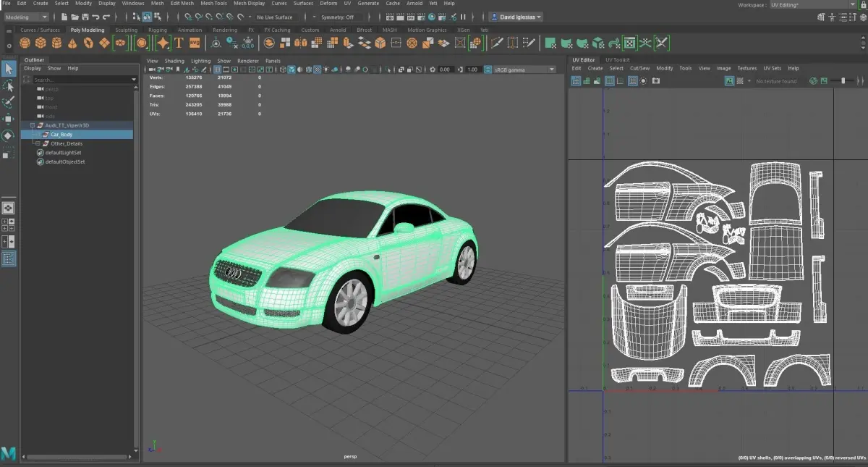868x467 pixels.
Task: Create a polygon plane from shelf
Action: (104, 43)
